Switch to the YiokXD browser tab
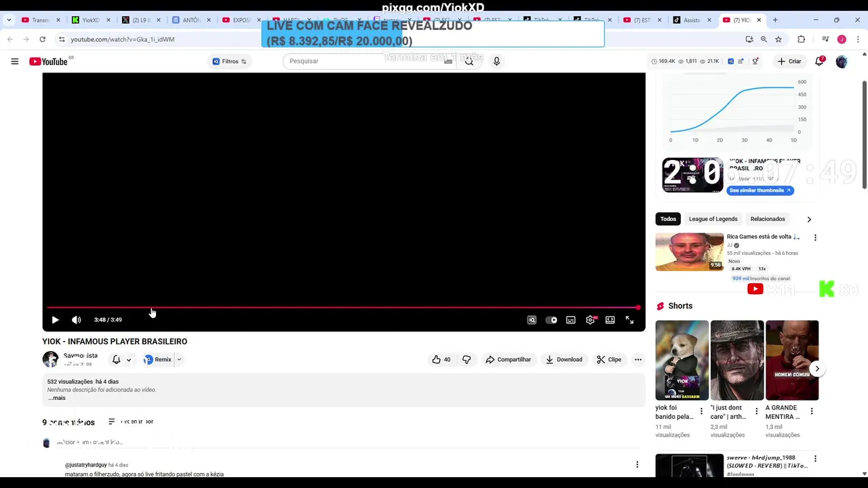This screenshot has width=868, height=488. pyautogui.click(x=91, y=20)
